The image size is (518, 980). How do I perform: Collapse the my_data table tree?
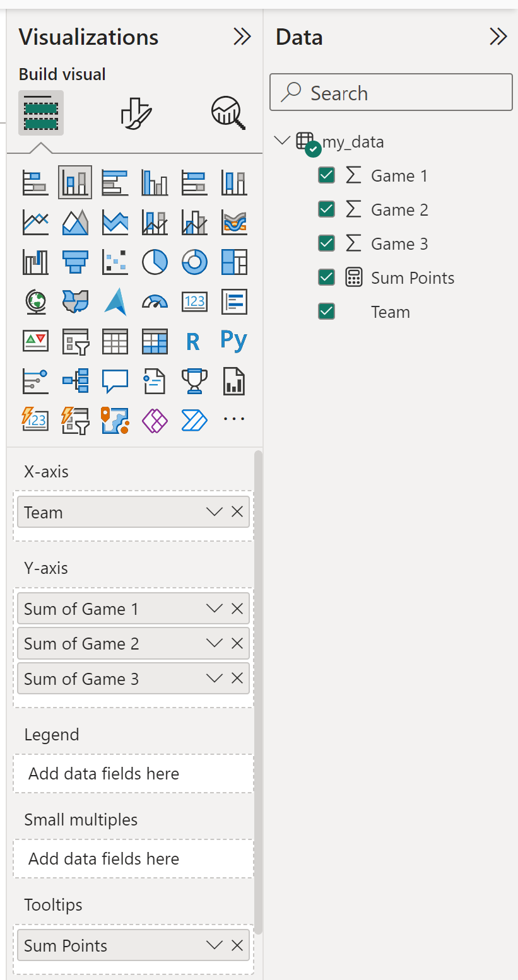pos(283,141)
